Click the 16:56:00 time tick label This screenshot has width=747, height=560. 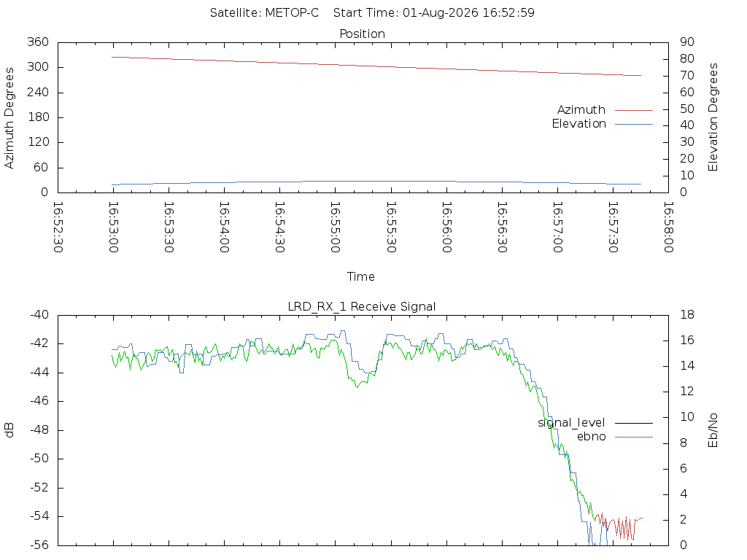click(x=446, y=227)
